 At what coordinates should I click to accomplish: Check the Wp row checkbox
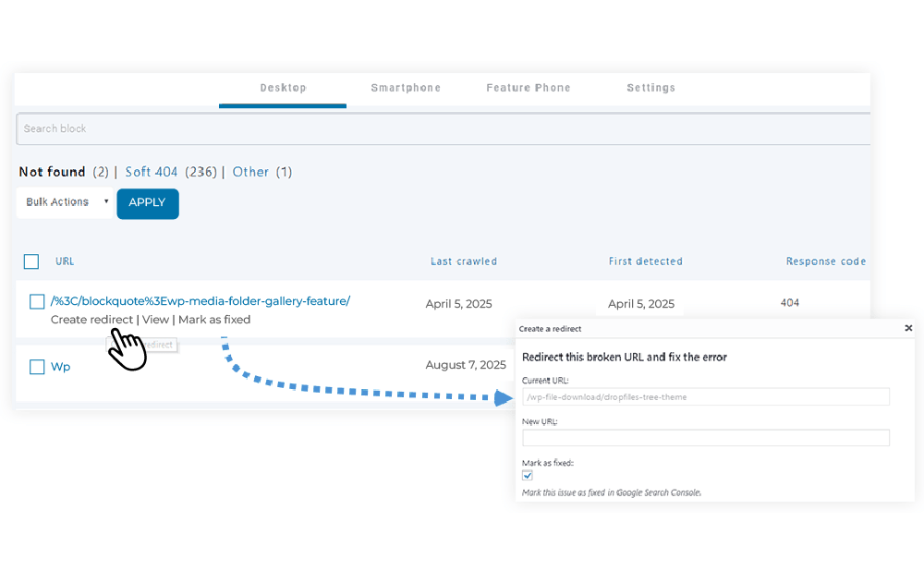tap(36, 366)
